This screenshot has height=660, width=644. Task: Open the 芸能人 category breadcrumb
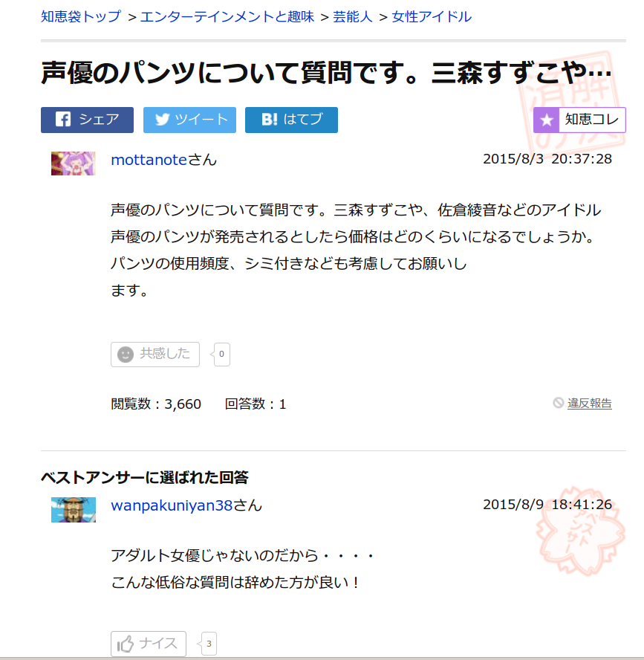[x=353, y=17]
